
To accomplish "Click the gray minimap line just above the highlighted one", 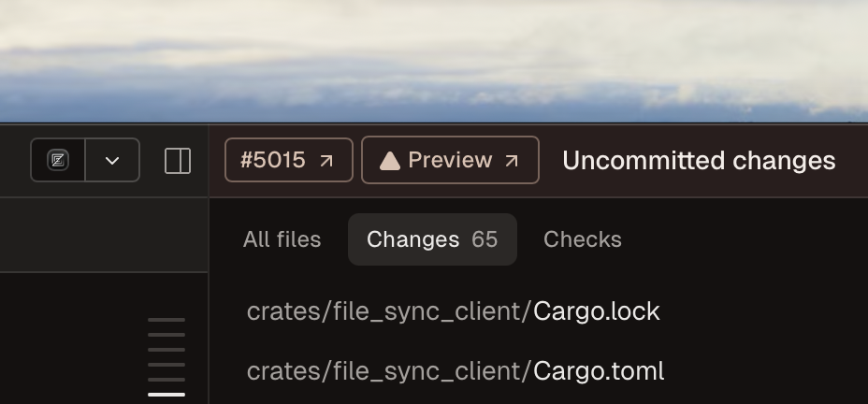I will pyautogui.click(x=166, y=380).
